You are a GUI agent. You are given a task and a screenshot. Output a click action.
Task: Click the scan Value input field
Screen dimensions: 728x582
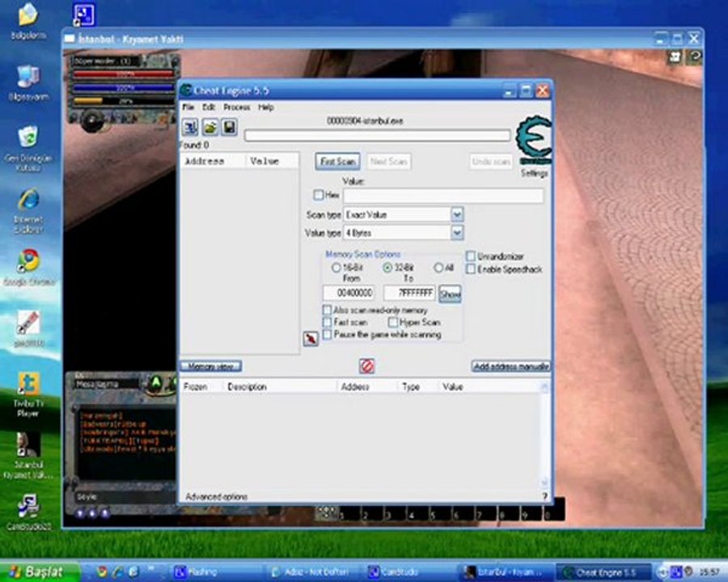click(x=443, y=196)
